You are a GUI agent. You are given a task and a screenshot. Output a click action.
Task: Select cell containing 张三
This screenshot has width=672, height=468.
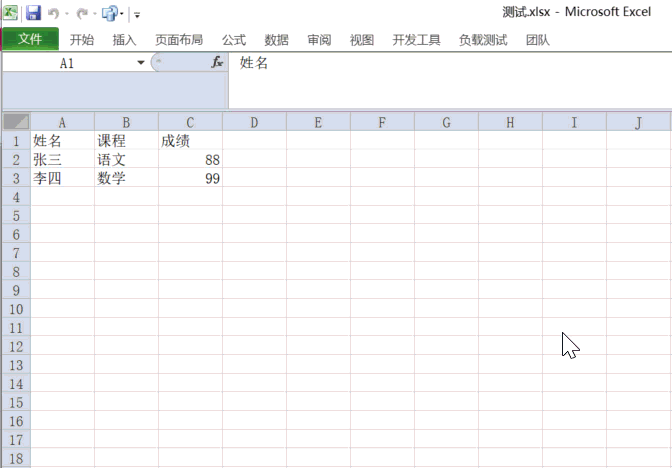coord(62,159)
